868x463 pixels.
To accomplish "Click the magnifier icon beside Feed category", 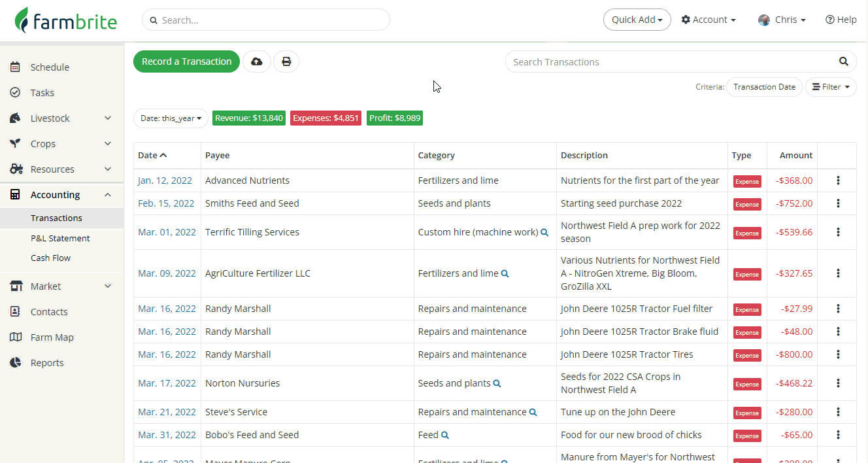I will click(445, 435).
